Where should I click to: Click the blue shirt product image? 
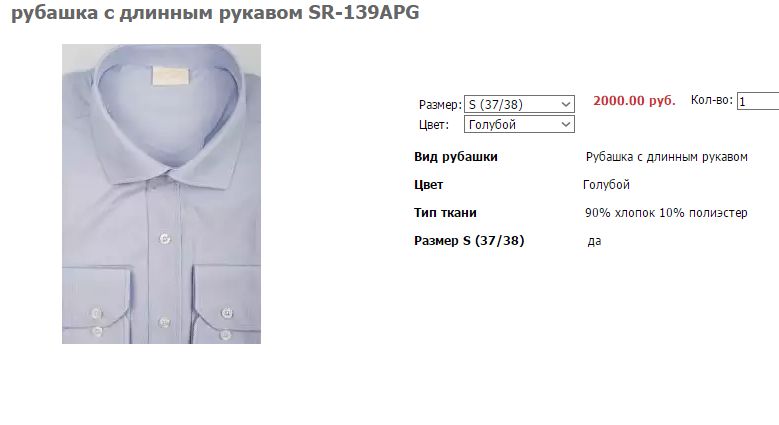pyautogui.click(x=161, y=194)
